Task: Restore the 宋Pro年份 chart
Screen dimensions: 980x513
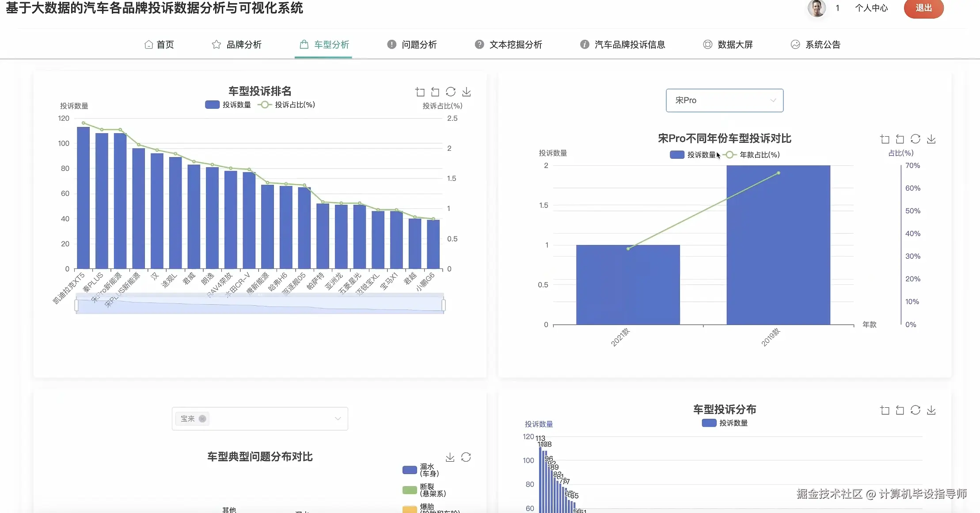Action: (915, 139)
